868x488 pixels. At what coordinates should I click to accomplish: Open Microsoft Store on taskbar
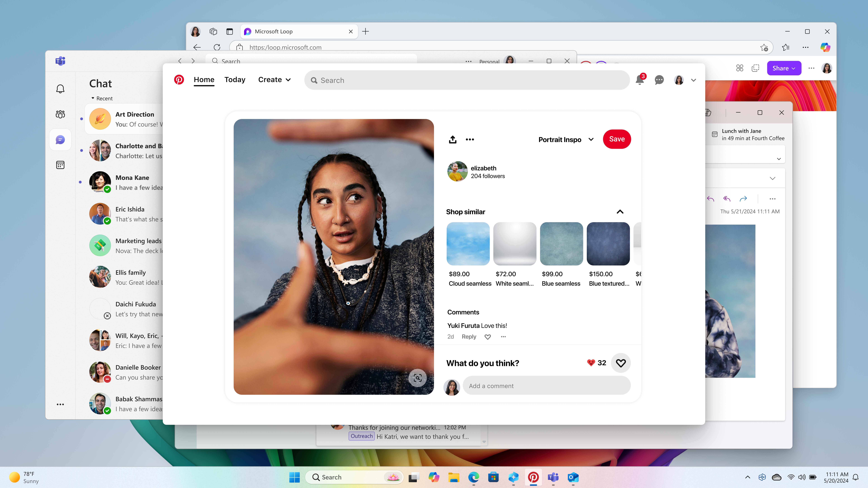coord(493,477)
